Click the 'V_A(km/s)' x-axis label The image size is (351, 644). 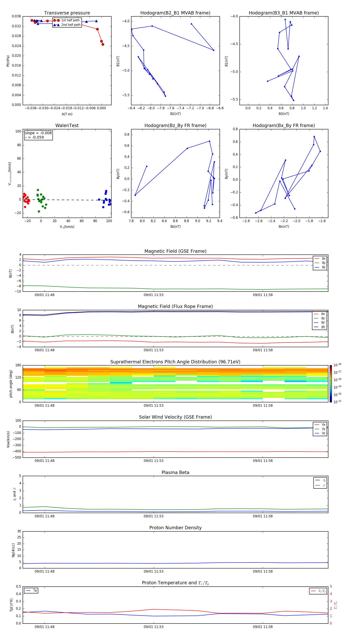point(67,227)
